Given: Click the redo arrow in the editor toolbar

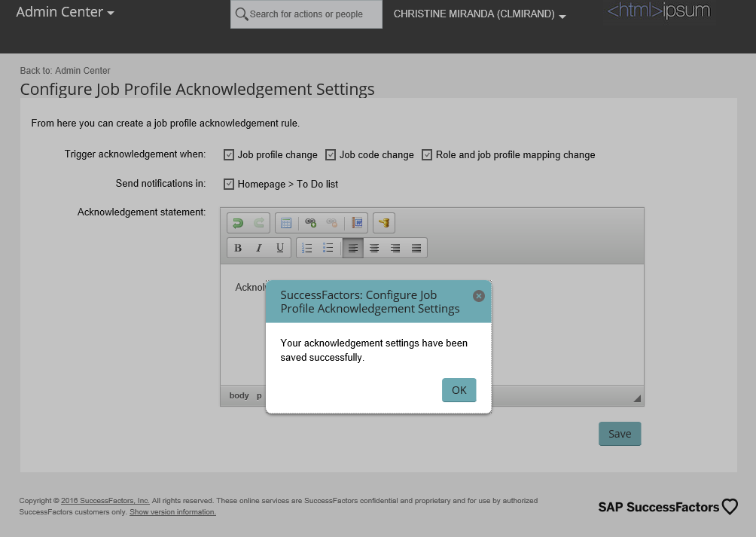Looking at the screenshot, I should coord(259,223).
